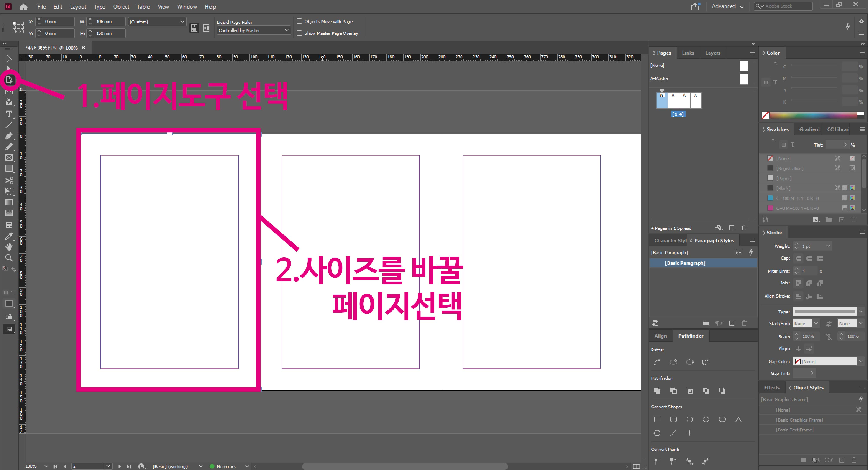Open the Layout menu
868x470 pixels.
tap(78, 7)
